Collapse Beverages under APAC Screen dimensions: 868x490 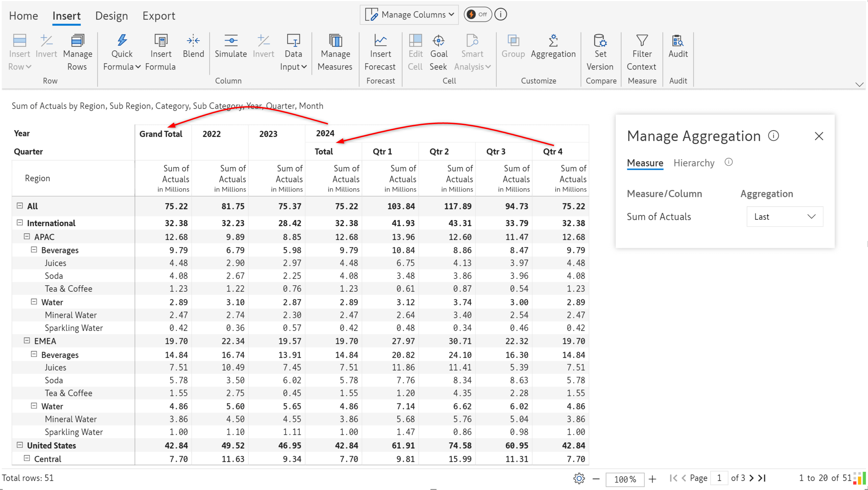click(x=34, y=249)
